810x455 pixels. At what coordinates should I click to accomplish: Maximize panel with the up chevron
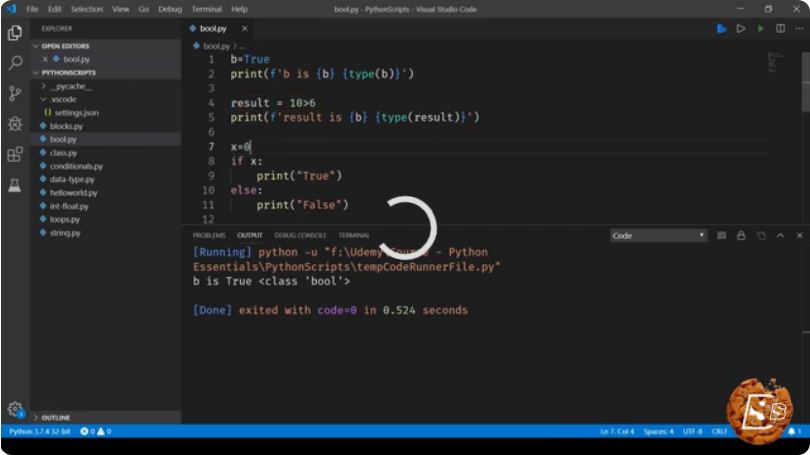pyautogui.click(x=780, y=236)
